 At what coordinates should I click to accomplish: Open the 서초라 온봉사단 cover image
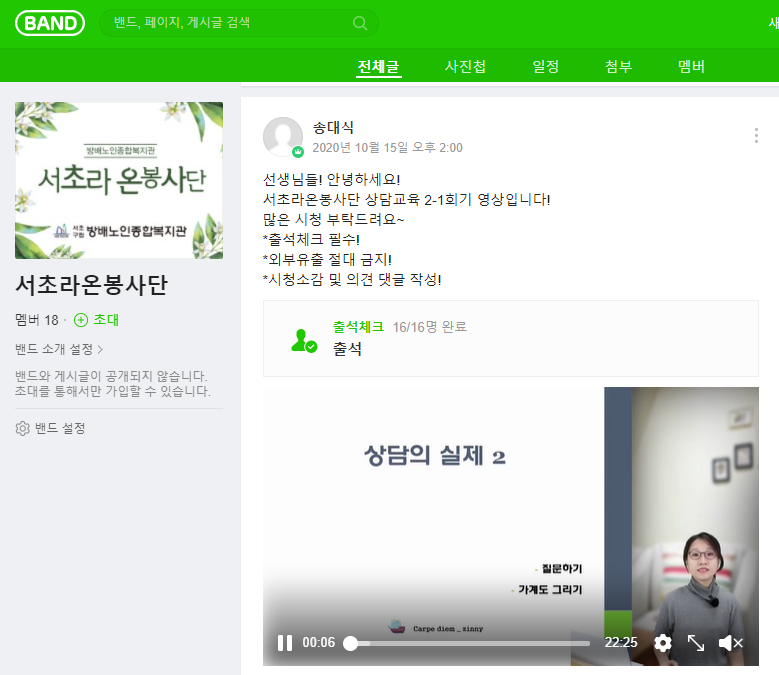[x=119, y=180]
